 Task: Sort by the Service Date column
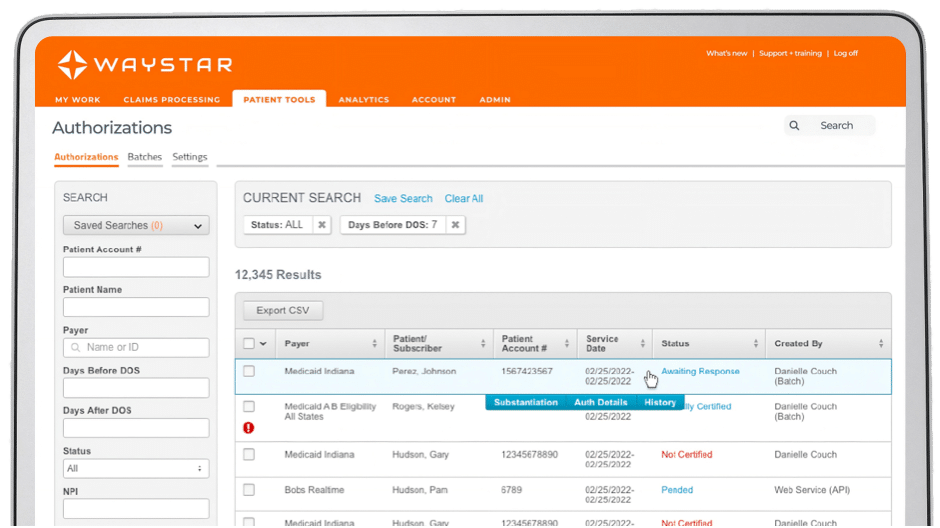[x=642, y=343]
